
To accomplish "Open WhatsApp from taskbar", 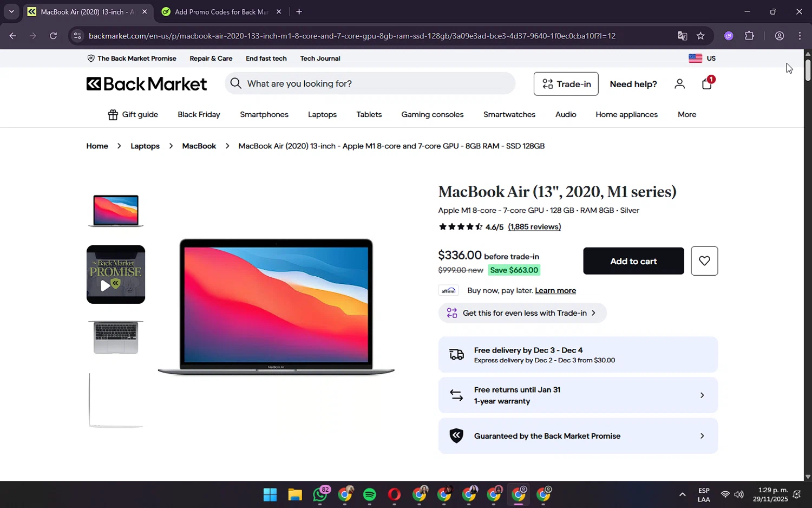I will [320, 494].
